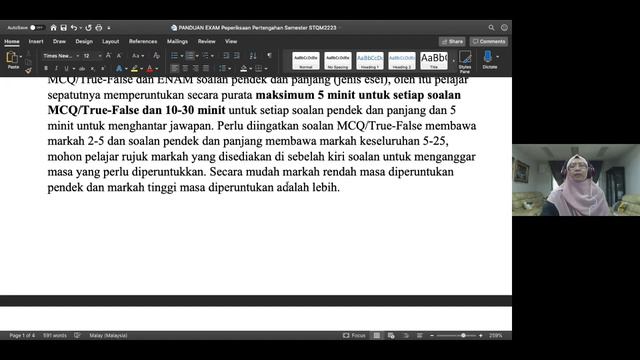
Task: Sort text with A-Z icon
Action: coord(253,56)
